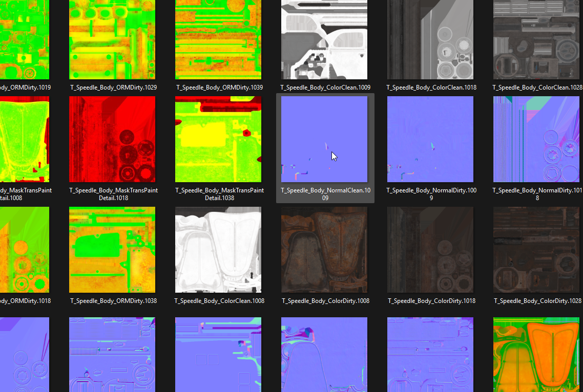
Task: Select the T_Speedle_Body_ORMDirty.1029 thumbnail image
Action: click(x=112, y=39)
